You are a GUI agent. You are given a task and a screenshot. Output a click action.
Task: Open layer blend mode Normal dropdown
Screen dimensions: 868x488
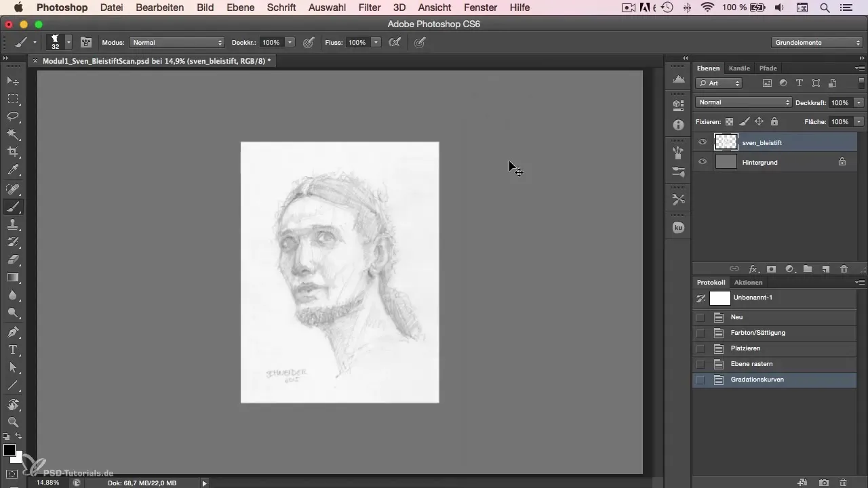(744, 102)
